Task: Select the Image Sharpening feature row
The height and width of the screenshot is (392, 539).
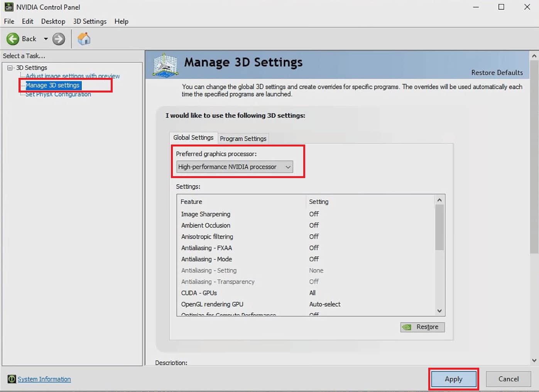Action: click(x=306, y=214)
